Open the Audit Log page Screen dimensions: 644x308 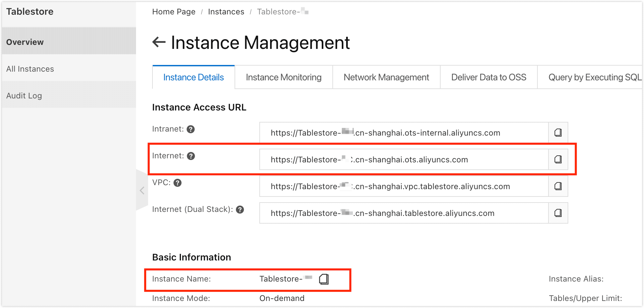click(24, 95)
